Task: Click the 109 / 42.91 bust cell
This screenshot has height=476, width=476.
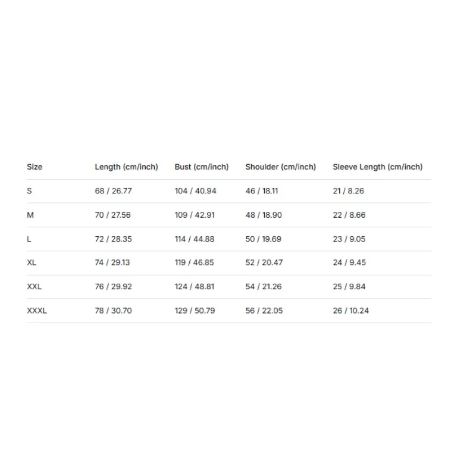Action: [195, 215]
